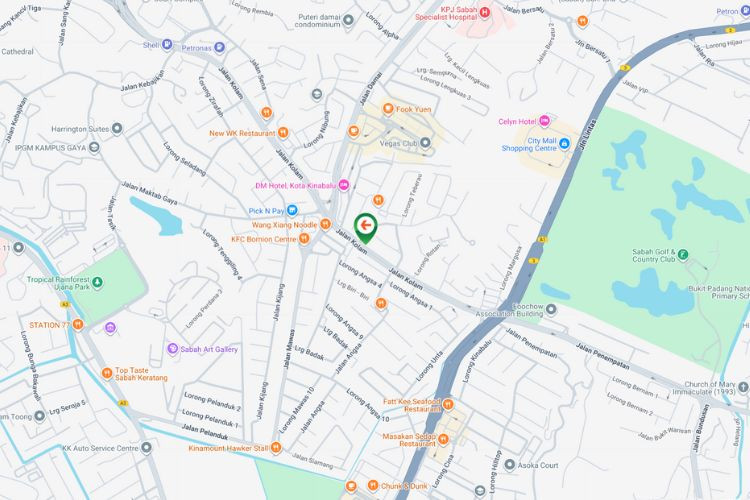Viewport: 750px width, 500px height.
Task: Open the KFC Bornion Centre marker
Action: pyautogui.click(x=304, y=238)
